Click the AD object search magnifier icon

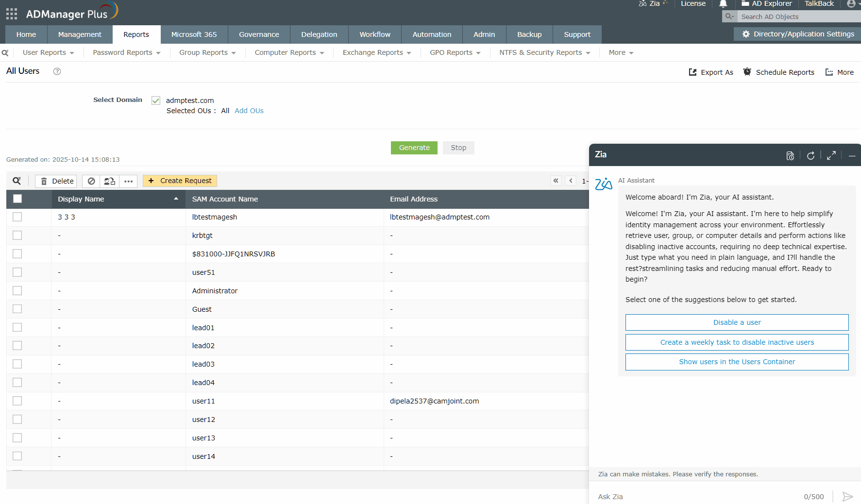[729, 17]
